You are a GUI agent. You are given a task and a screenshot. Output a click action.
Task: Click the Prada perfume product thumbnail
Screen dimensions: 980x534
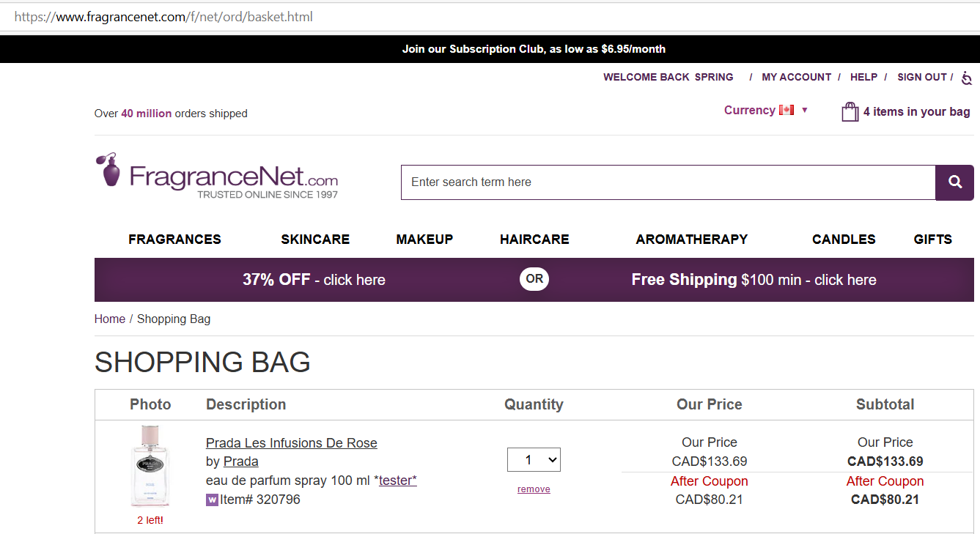tap(150, 466)
